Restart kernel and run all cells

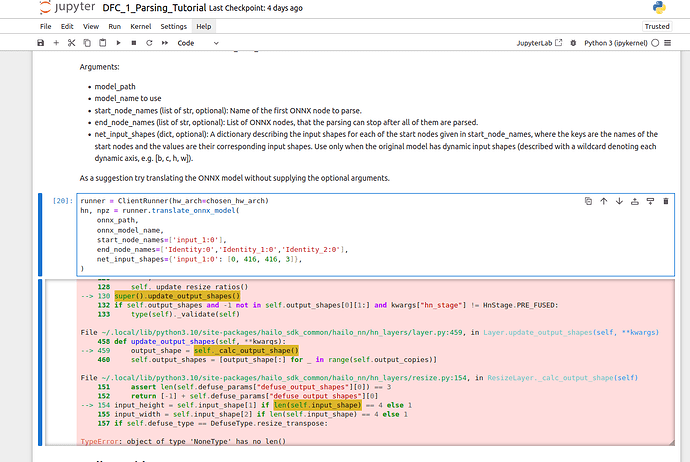pos(165,44)
